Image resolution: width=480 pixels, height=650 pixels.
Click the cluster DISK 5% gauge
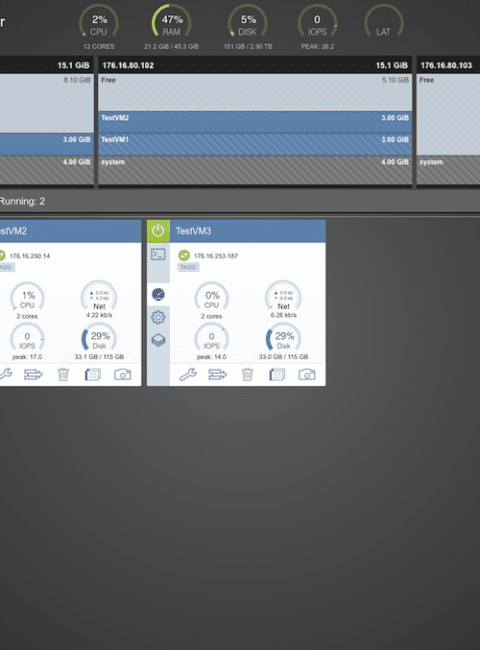(247, 22)
